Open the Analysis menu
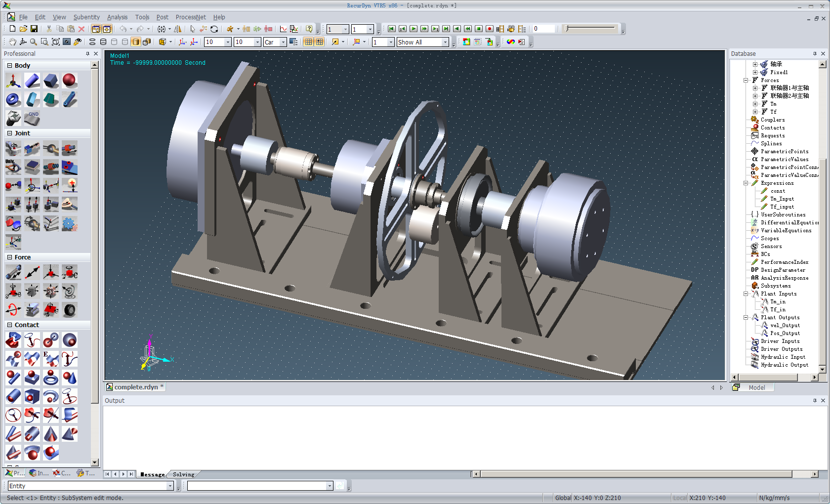830x504 pixels. pos(117,17)
